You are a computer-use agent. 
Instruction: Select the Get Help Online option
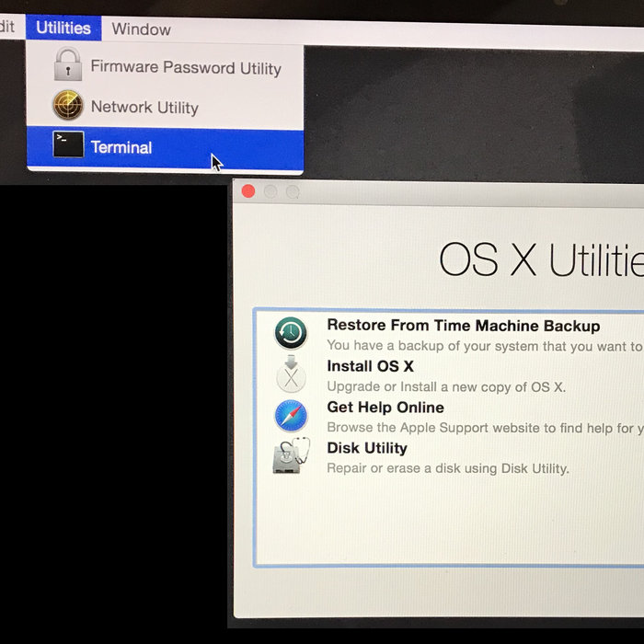pyautogui.click(x=385, y=408)
